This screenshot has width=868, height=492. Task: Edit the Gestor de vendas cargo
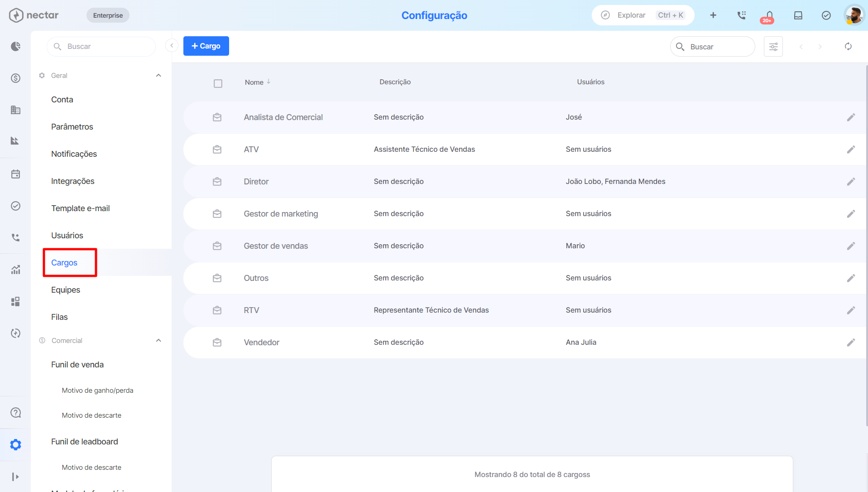851,246
